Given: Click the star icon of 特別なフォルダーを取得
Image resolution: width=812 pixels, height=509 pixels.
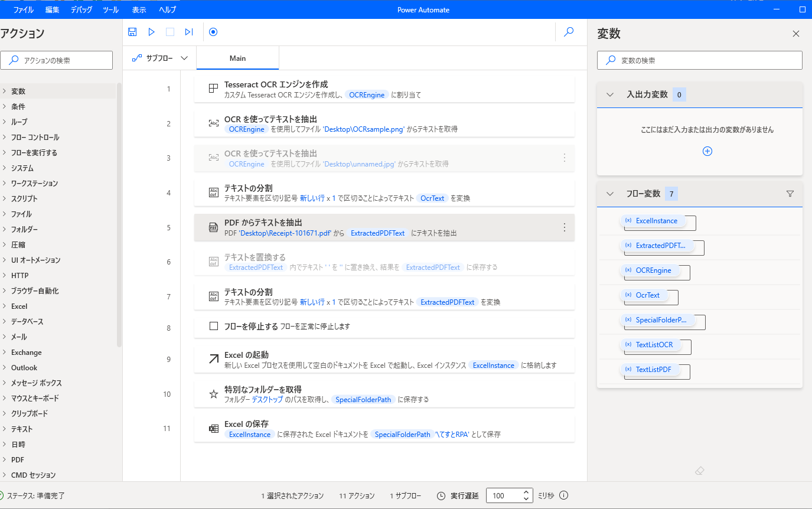Looking at the screenshot, I should [214, 394].
